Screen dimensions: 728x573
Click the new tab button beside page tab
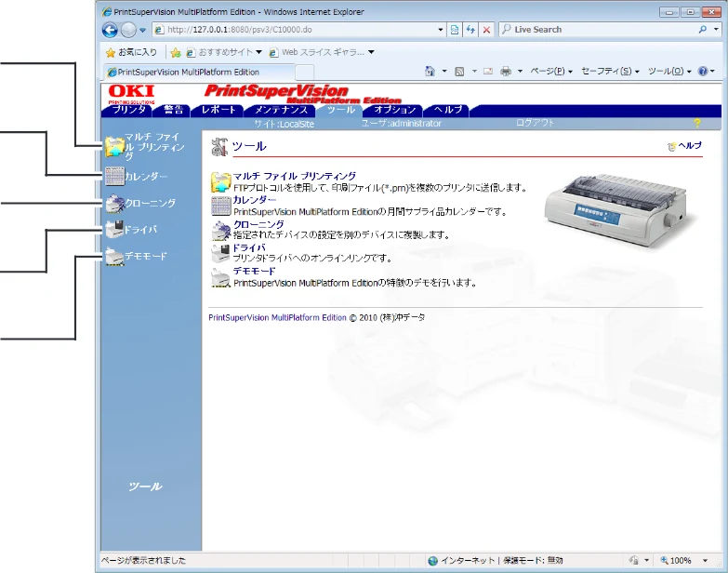pyautogui.click(x=305, y=72)
